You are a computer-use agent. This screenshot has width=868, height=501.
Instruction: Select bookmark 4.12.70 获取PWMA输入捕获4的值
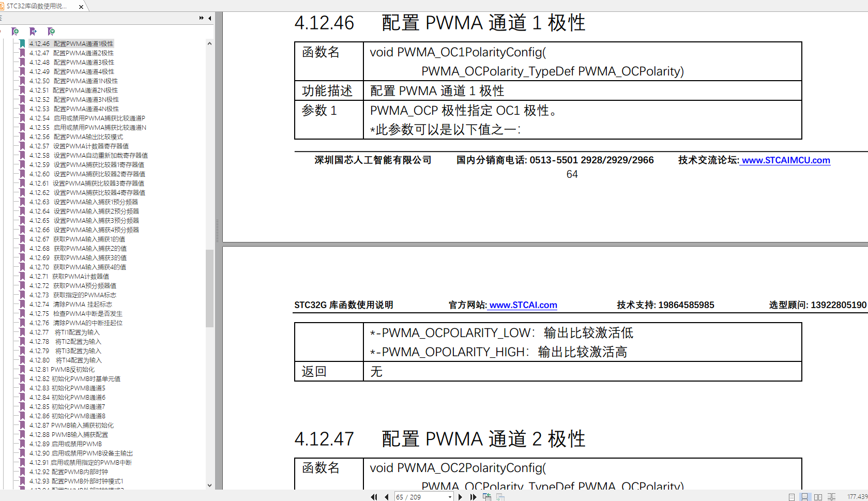78,267
